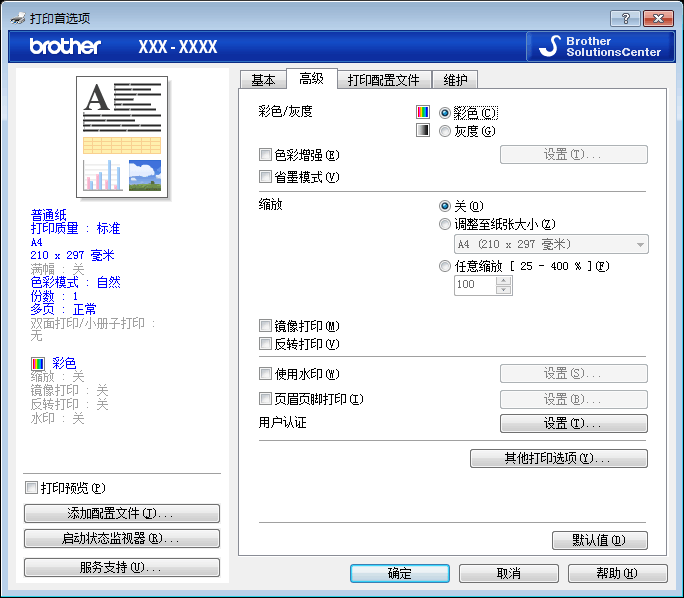Select the 灰度 grayscale radio button
684x598 pixels.
(445, 130)
